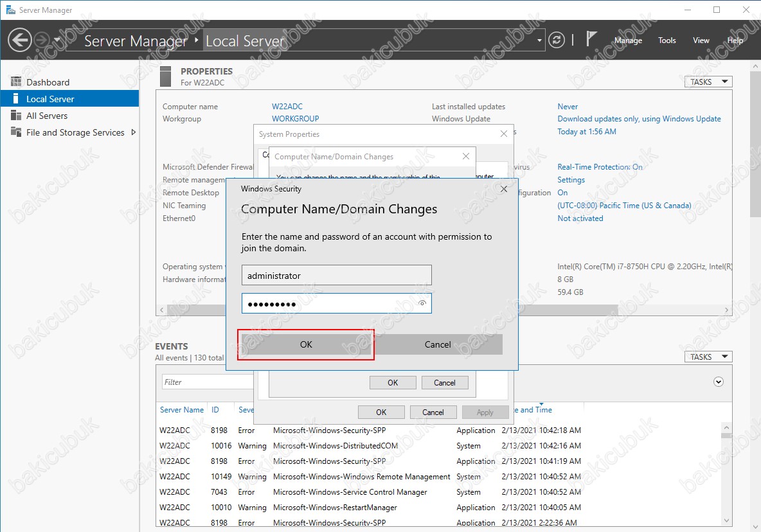Click event ID 10010
The image size is (761, 532).
coord(221,508)
